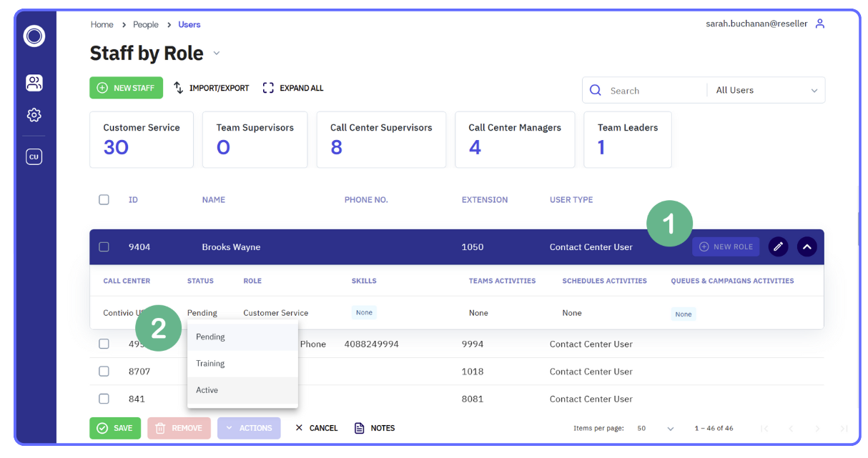868x458 pixels.
Task: Open the Staff by Role title dropdown arrow
Action: (216, 53)
